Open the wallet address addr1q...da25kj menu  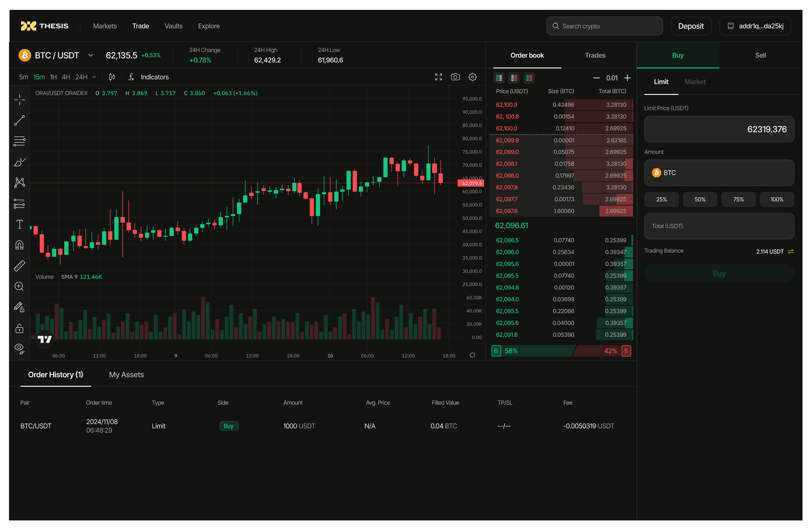click(x=755, y=26)
